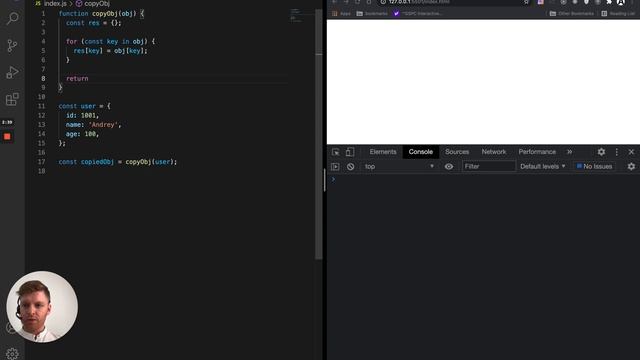Select copyObj in the breadcrumb
This screenshot has height=360, width=640.
coord(97,3)
